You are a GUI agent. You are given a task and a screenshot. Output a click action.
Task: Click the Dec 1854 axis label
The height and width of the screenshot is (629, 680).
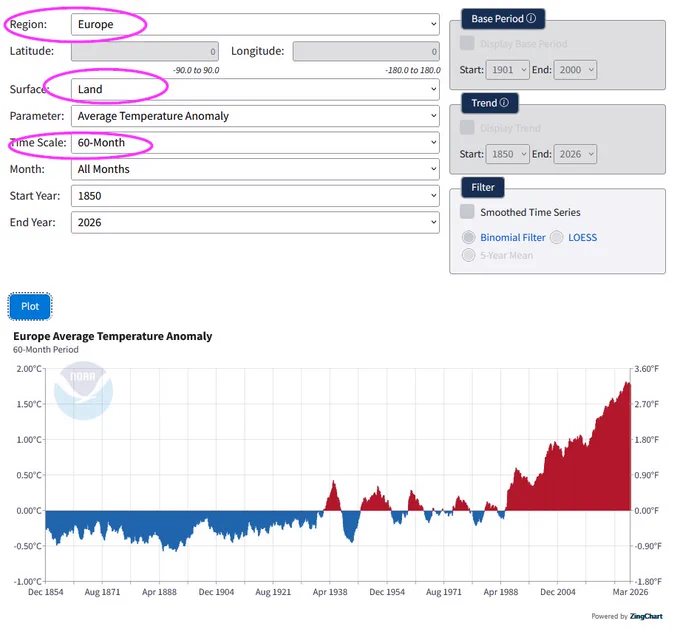coord(46,592)
